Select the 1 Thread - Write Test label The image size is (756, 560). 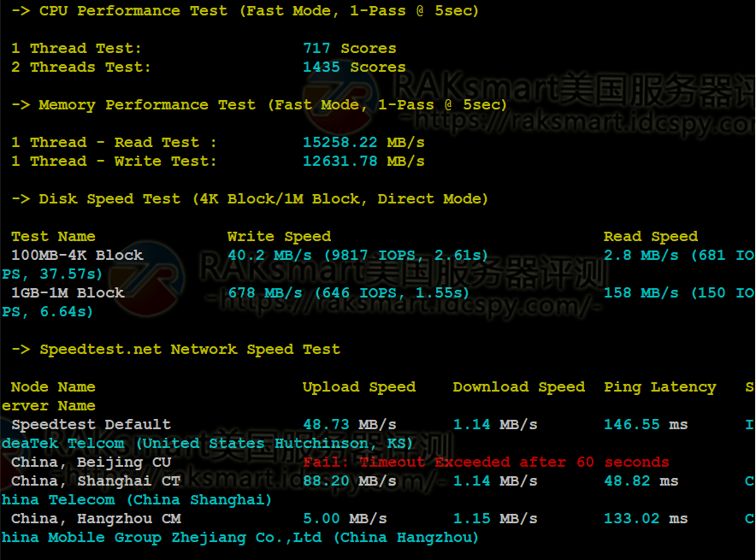(114, 161)
